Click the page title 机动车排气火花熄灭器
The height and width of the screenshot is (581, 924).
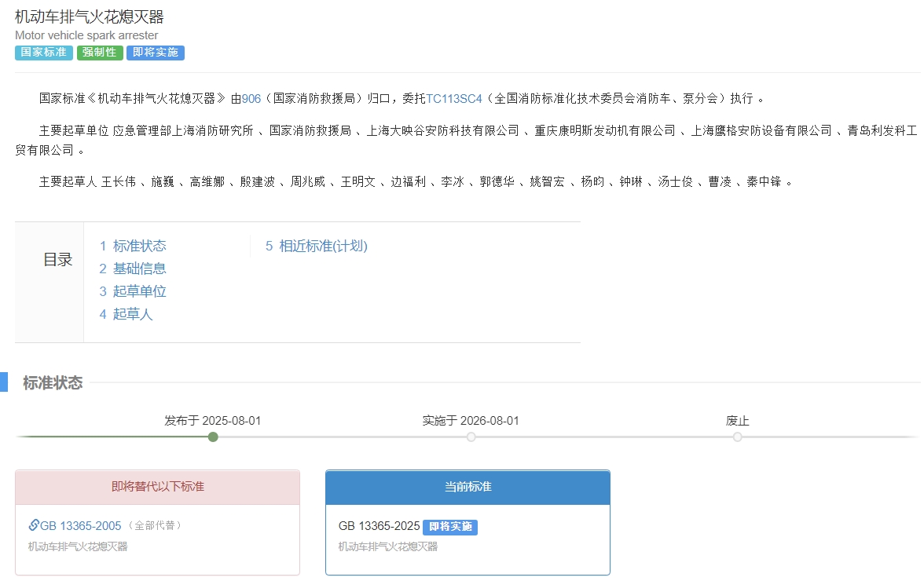click(x=90, y=16)
